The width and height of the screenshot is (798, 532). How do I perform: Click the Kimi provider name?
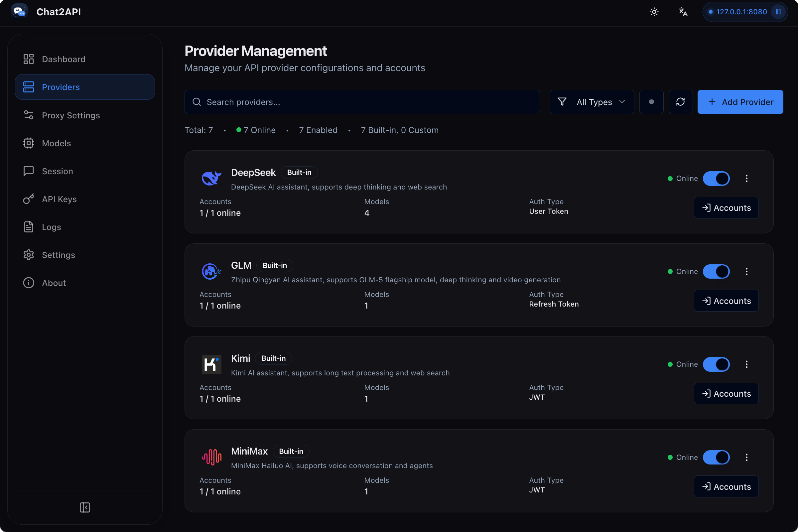[240, 358]
